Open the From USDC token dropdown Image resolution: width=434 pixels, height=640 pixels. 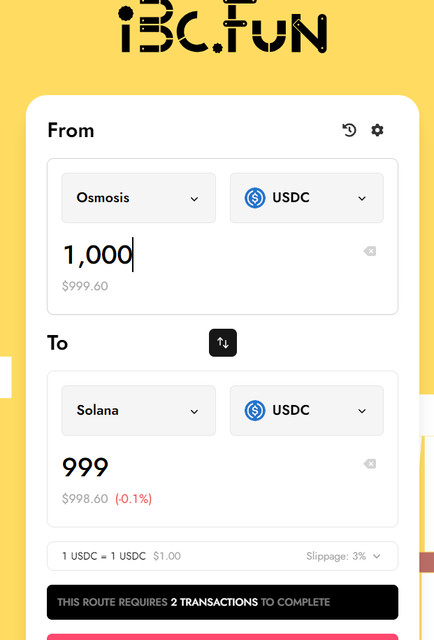307,198
